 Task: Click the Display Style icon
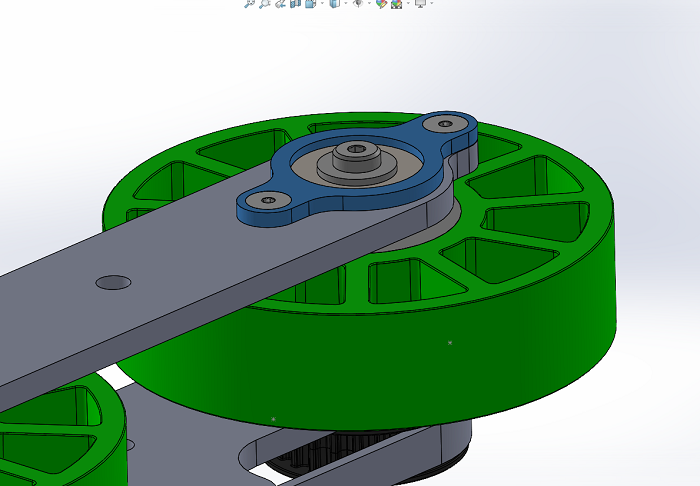point(334,3)
